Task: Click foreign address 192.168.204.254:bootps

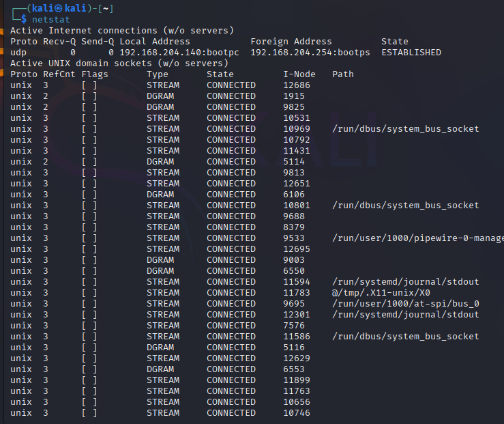Action: [310, 53]
